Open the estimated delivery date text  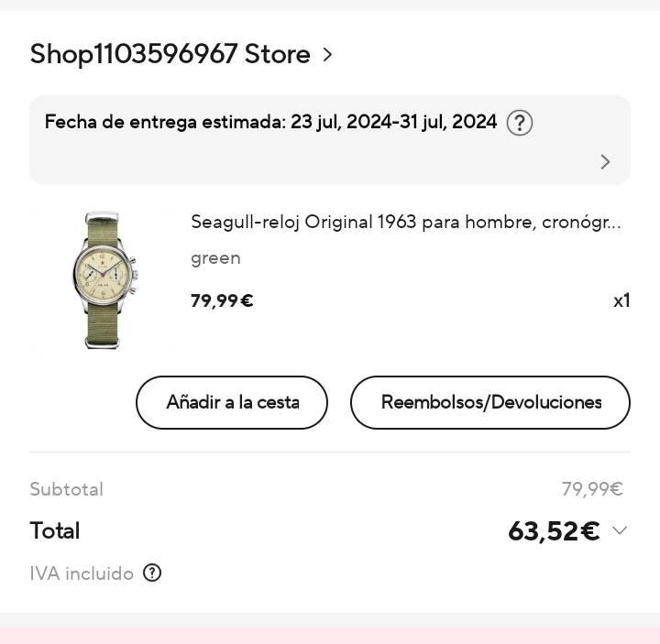270,122
